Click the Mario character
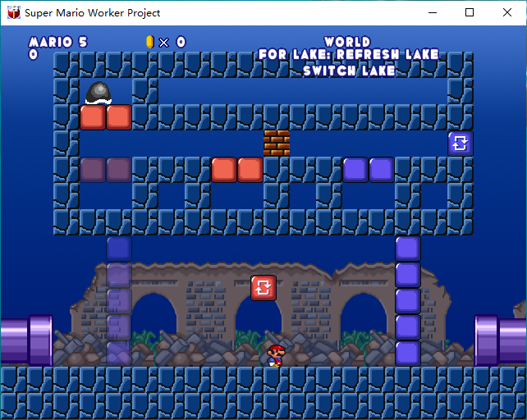Screen dimensions: 527x420 click(276, 355)
